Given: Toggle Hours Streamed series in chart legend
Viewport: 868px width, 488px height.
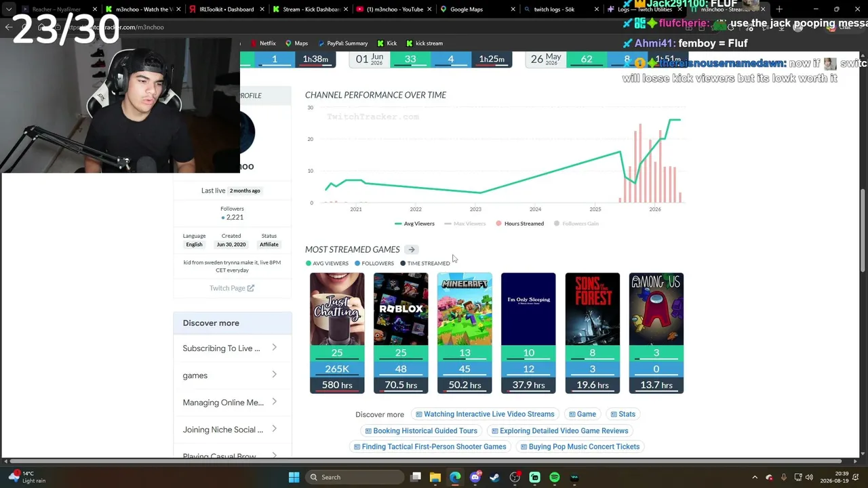Looking at the screenshot, I should pos(519,224).
